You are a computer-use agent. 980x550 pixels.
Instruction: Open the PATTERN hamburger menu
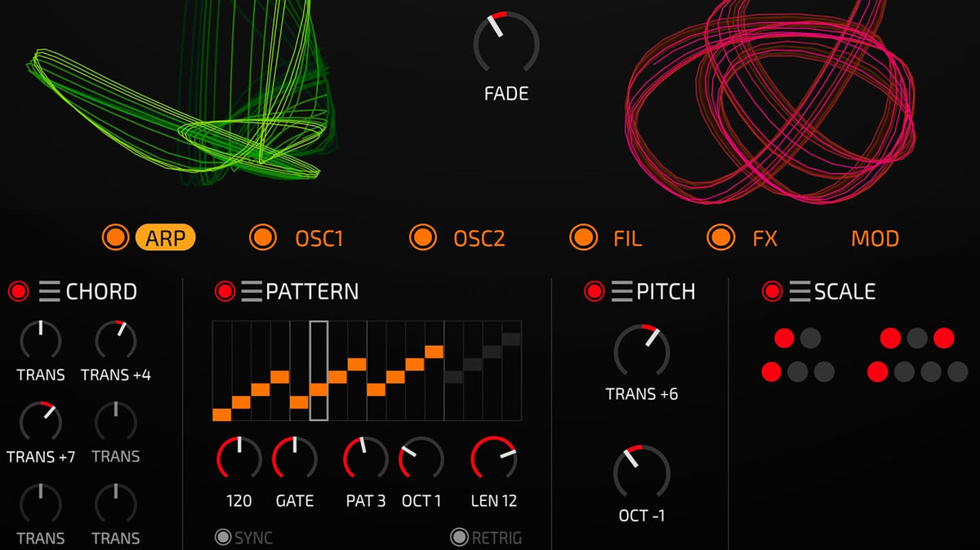pyautogui.click(x=252, y=291)
